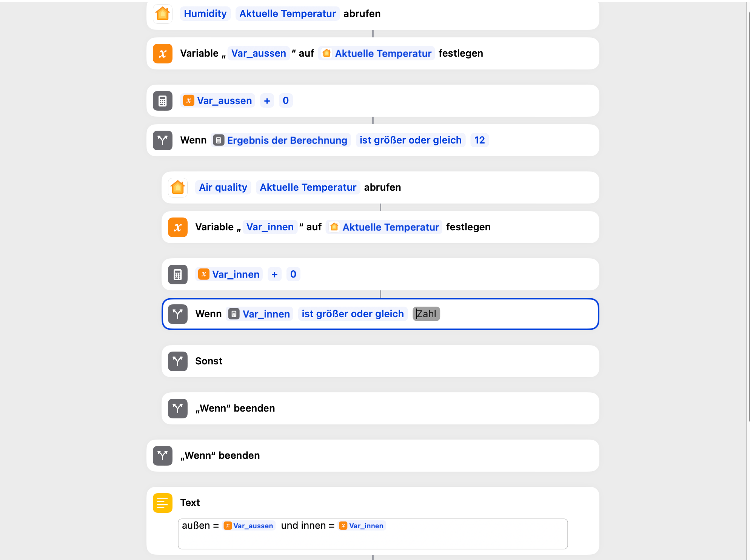Select the Air quality accessory token
Viewport: 750px width, 560px height.
(x=223, y=187)
